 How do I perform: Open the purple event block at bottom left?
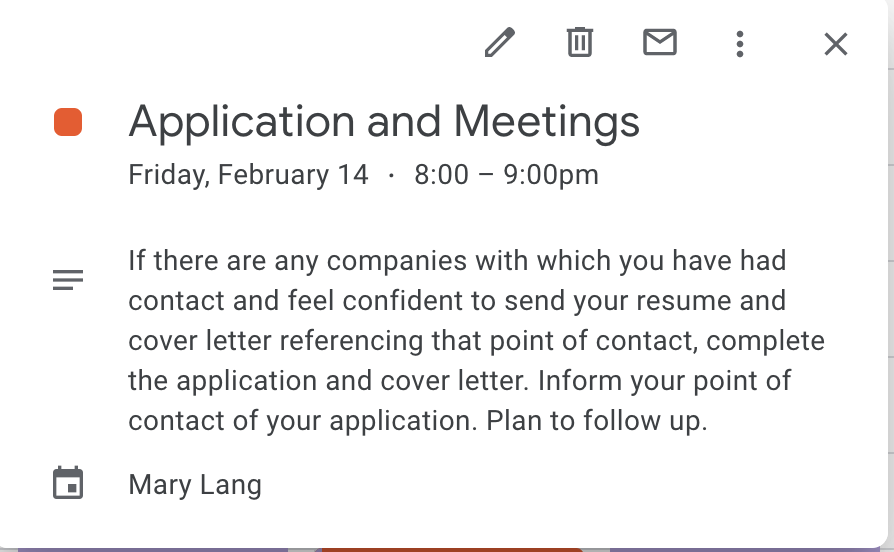coord(153,550)
